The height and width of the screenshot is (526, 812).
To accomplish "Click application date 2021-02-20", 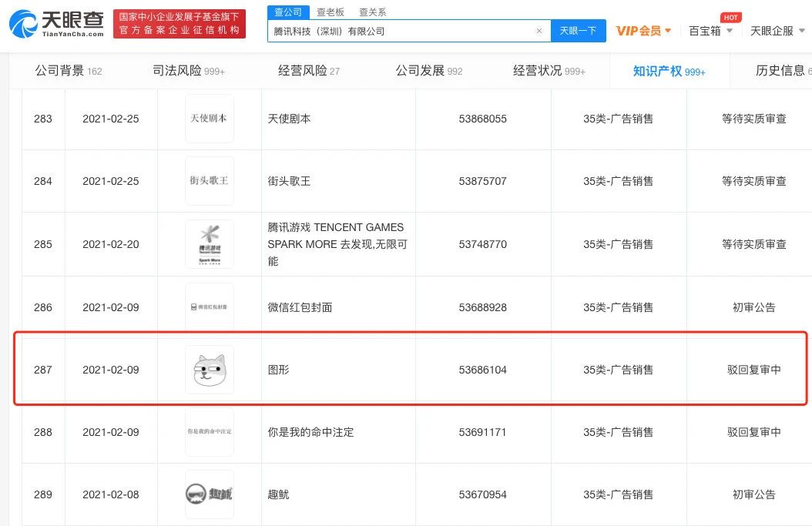I will click(x=111, y=244).
